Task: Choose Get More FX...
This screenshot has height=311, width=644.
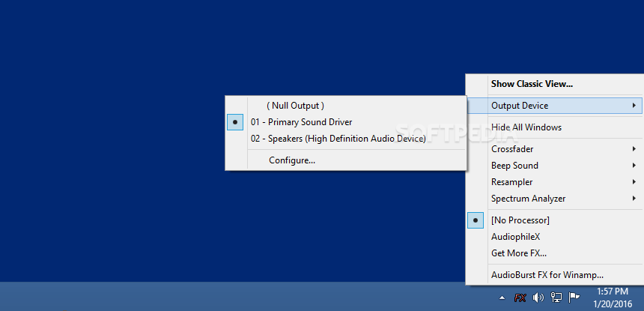Action: [554, 253]
